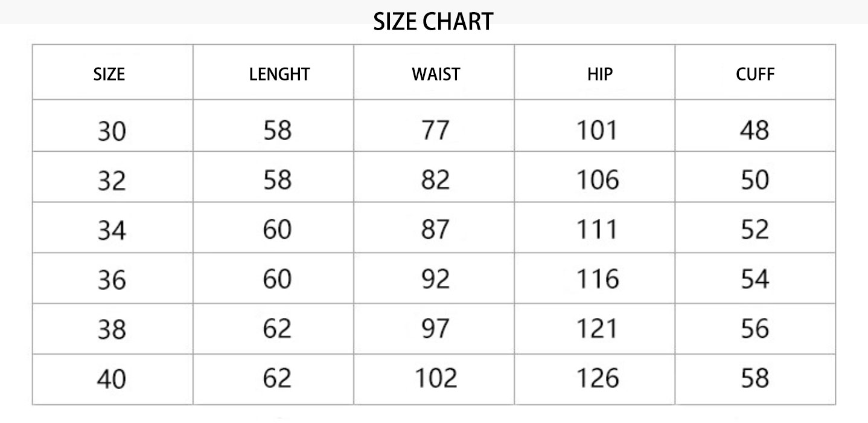
Task: Click the WAIST column header
Action: 436,74
